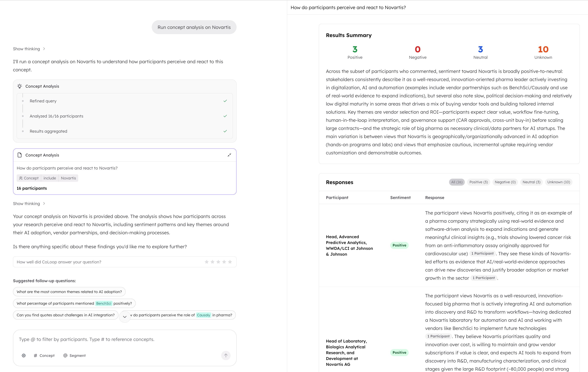Collapse the Concept Analysis card icon
The image size is (588, 372).
tap(229, 155)
